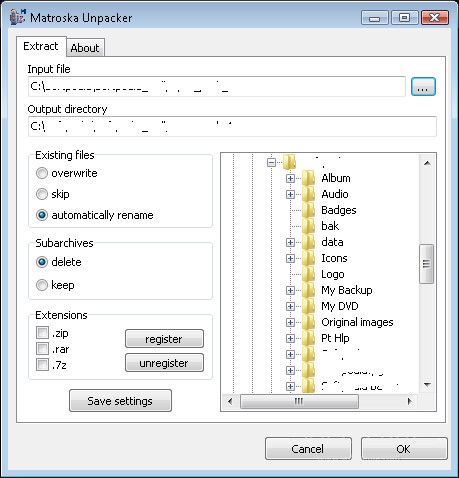Viewport: 459px width, 478px height.
Task: Select the My DVD tree item label
Action: pos(340,306)
